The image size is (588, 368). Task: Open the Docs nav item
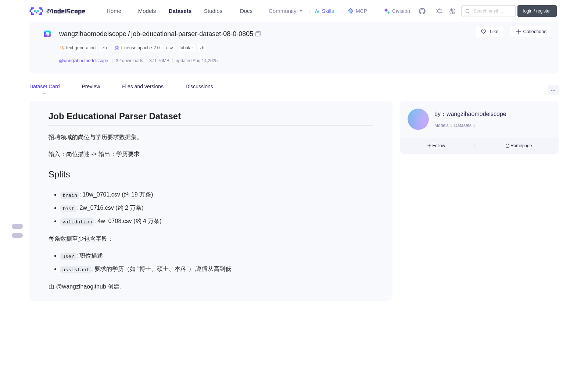246,11
